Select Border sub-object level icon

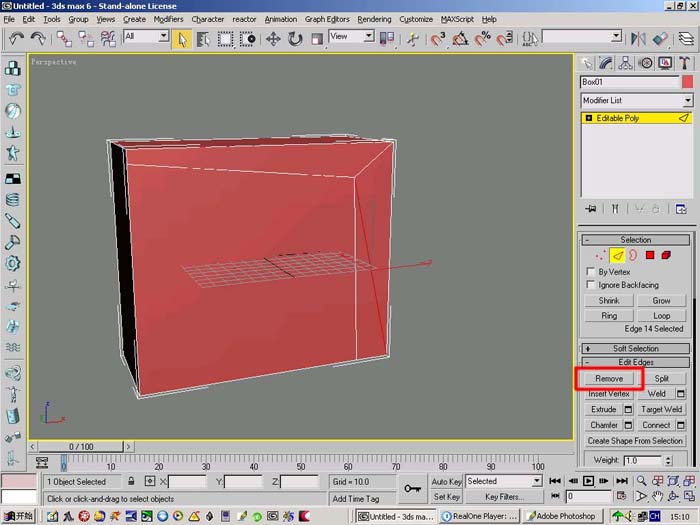(x=633, y=255)
